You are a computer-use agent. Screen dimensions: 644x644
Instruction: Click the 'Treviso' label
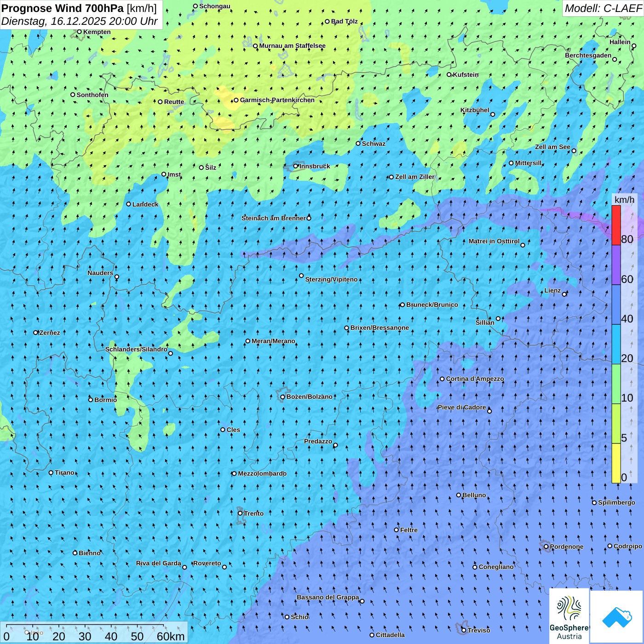[x=479, y=630]
